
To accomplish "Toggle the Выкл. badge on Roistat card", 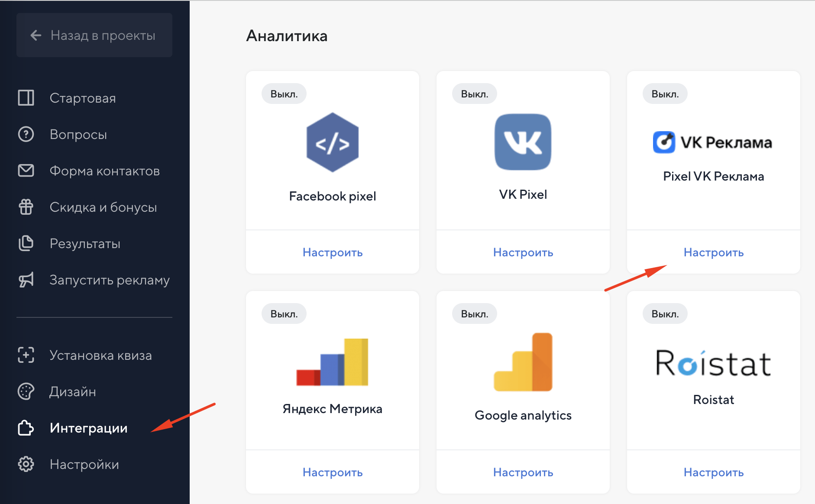I will click(665, 314).
